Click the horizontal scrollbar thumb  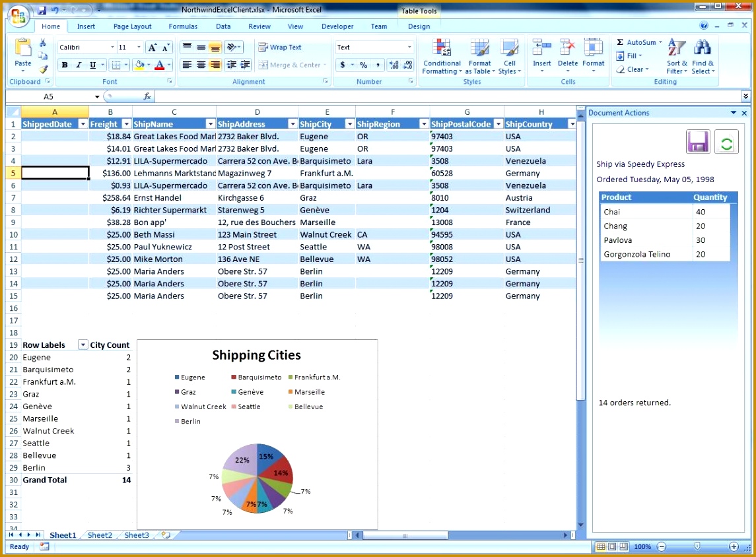405,535
